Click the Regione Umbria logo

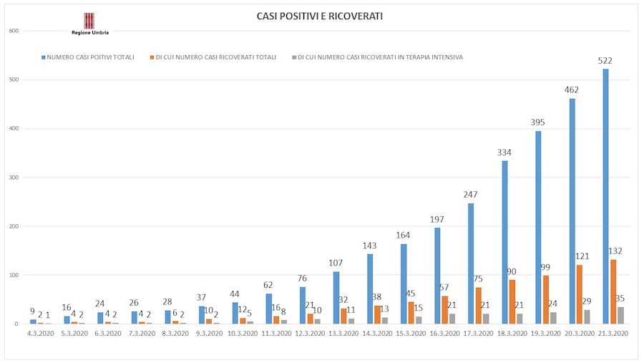89,23
